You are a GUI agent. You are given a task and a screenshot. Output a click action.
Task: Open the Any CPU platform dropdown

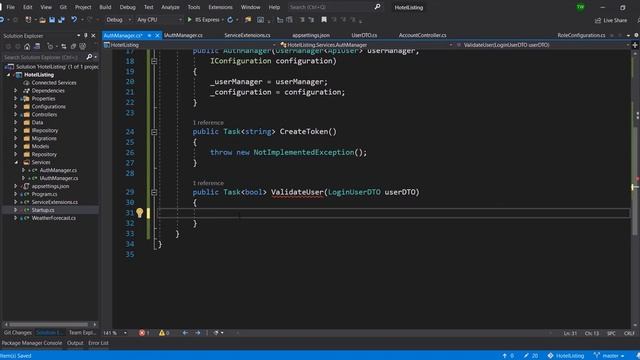point(159,20)
